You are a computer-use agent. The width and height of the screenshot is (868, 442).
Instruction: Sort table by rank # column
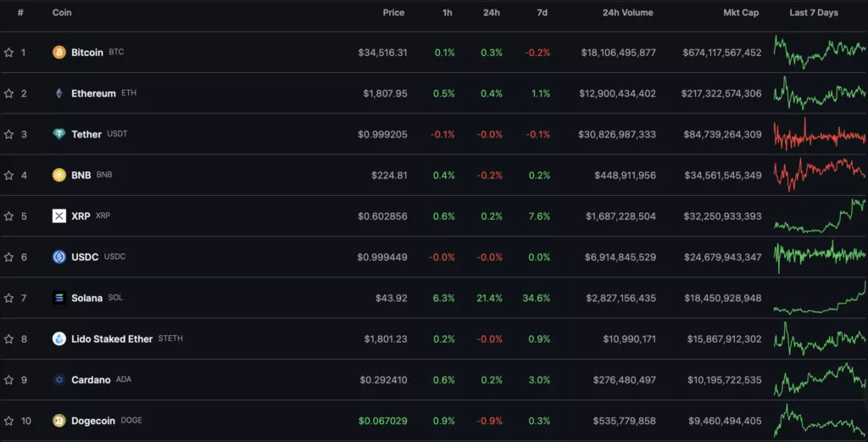[x=20, y=12]
